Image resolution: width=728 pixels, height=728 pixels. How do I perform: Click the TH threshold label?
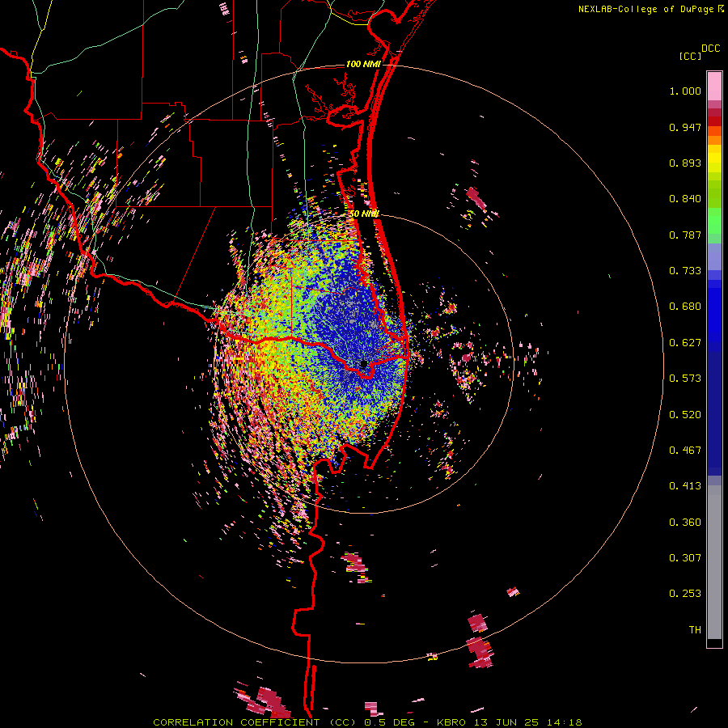[x=695, y=630]
